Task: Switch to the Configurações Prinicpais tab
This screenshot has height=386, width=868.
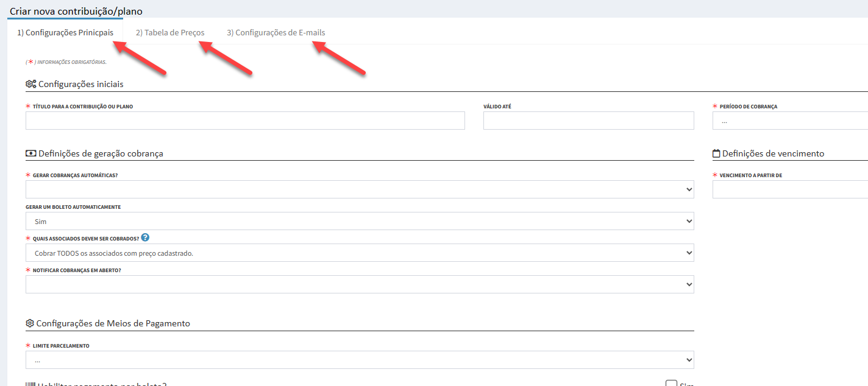Action: coord(65,33)
